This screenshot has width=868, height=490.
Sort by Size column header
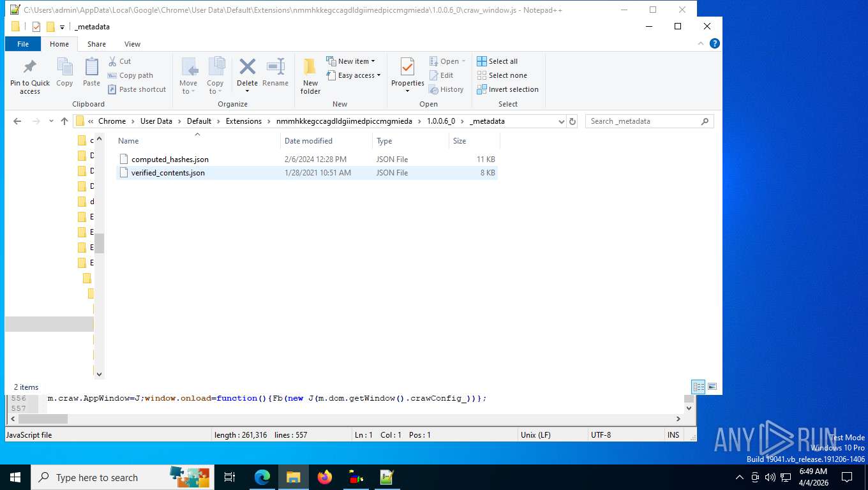pyautogui.click(x=474, y=141)
